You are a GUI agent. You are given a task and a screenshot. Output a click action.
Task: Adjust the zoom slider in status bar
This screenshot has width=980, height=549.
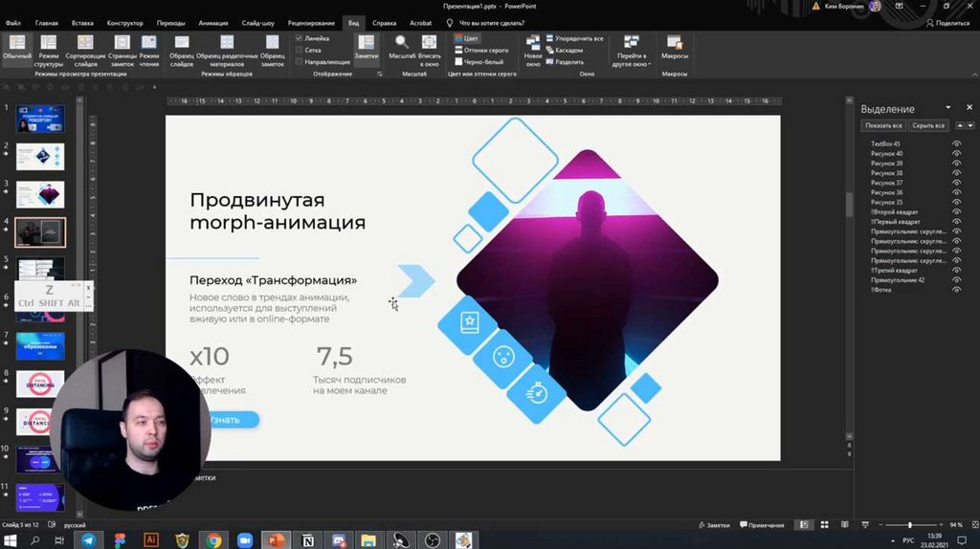tap(909, 525)
